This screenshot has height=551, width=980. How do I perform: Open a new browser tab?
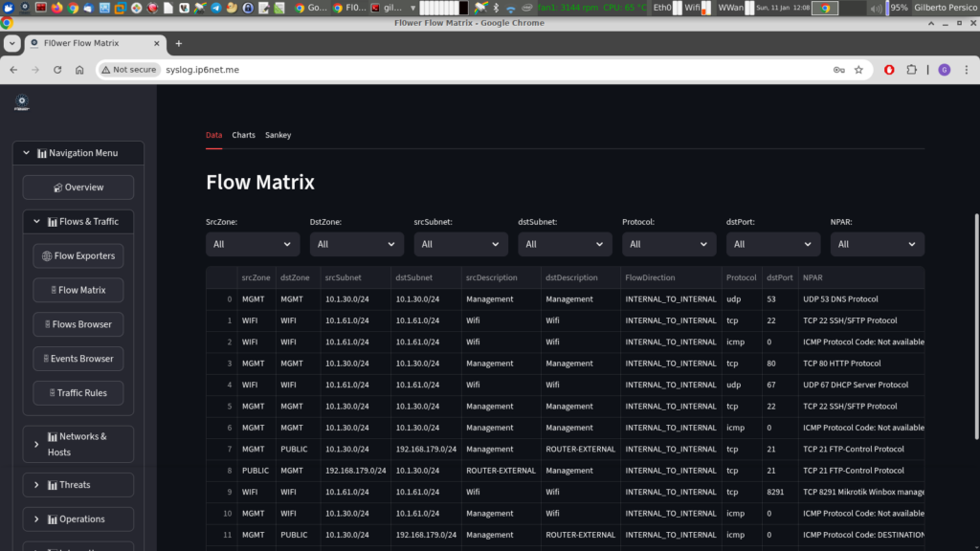178,43
